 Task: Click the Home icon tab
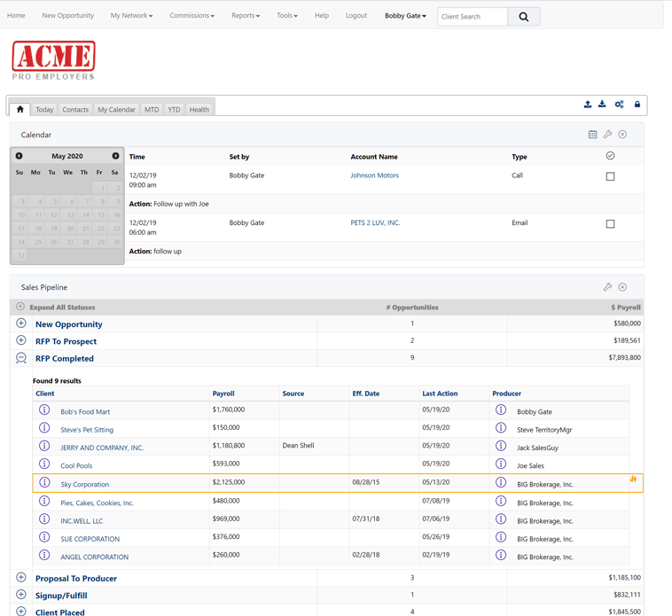click(20, 109)
